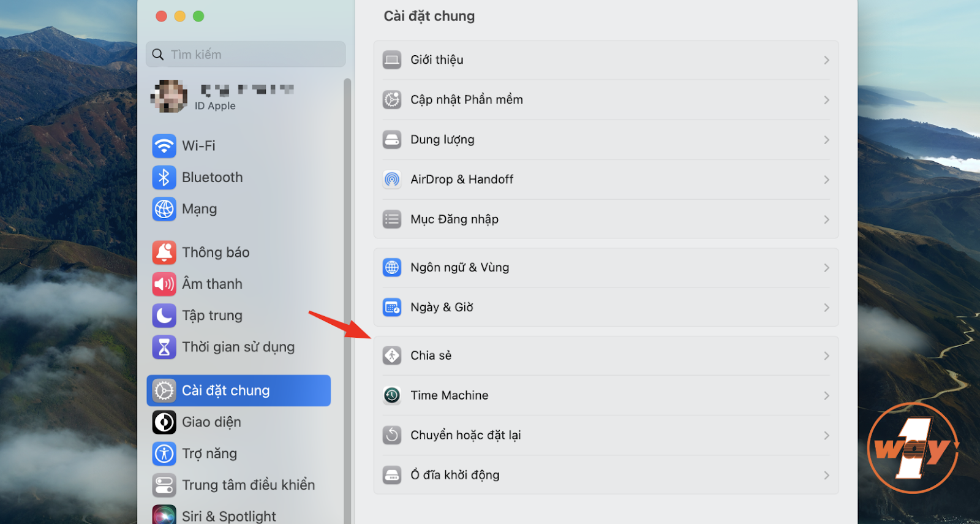980x524 pixels.
Task: Select Siri & Spotlight sidebar label
Action: pos(228,516)
